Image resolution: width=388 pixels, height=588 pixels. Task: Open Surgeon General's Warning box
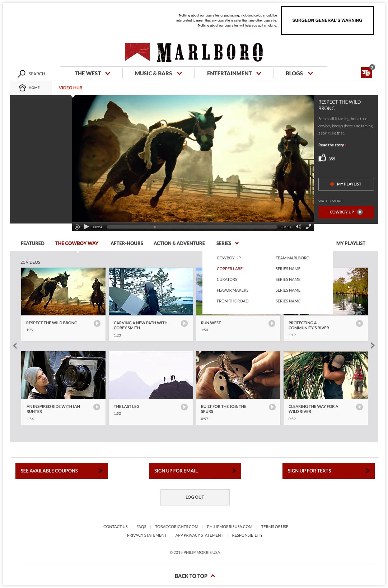(x=327, y=20)
